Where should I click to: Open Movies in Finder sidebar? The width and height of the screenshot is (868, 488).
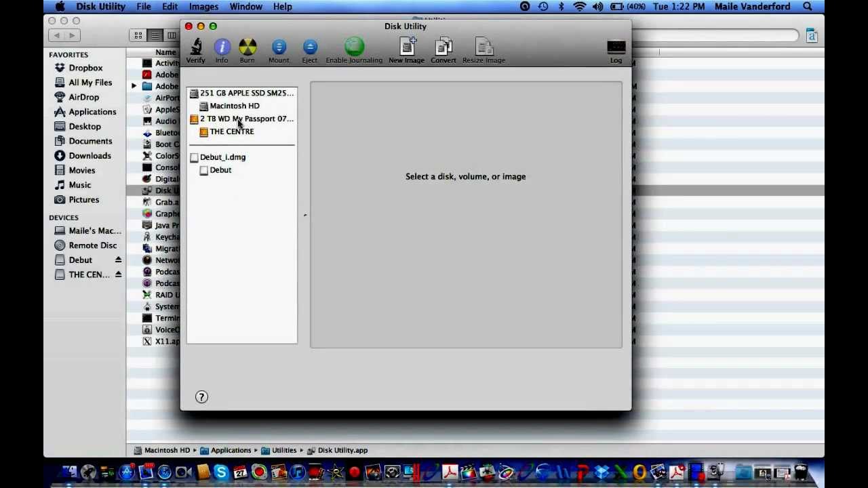coord(75,170)
